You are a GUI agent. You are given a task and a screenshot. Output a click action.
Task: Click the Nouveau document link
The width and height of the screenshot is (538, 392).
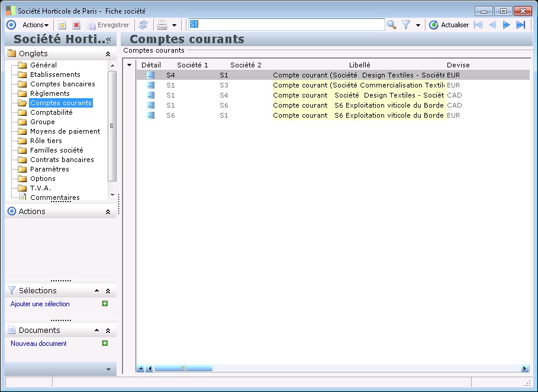tap(38, 344)
